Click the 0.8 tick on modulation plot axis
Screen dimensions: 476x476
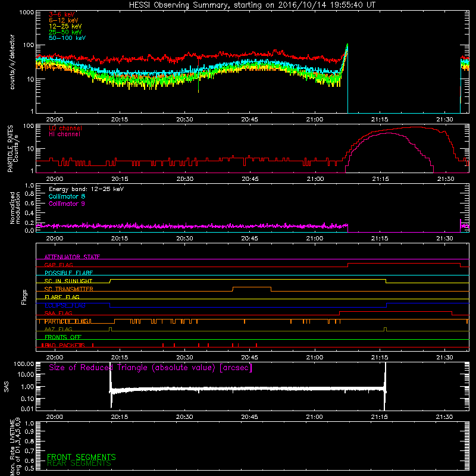coord(29,194)
